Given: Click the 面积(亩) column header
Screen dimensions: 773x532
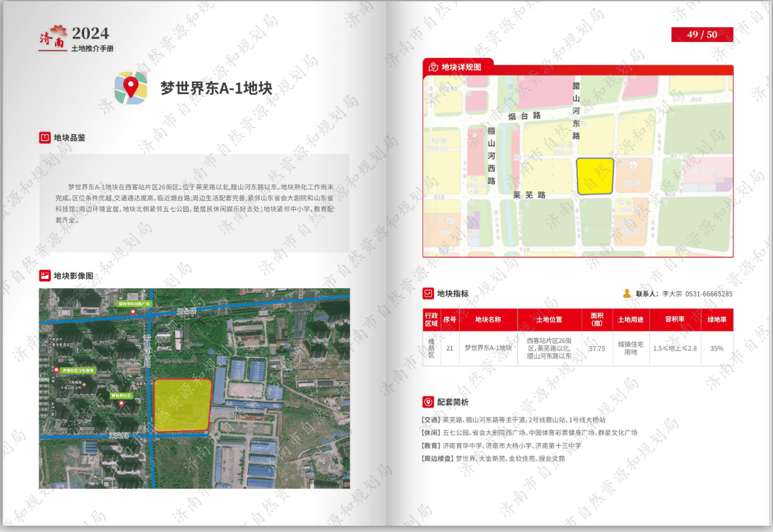Looking at the screenshot, I should coord(597,320).
